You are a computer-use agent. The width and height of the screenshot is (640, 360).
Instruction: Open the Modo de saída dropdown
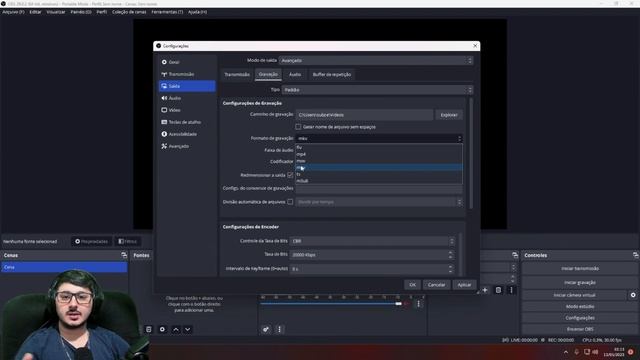(376, 60)
